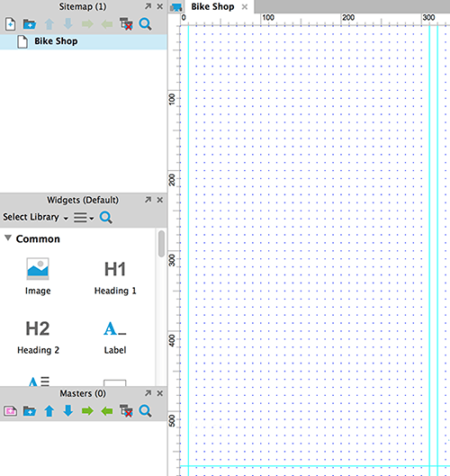Search the Sitemap with magnifier icon
450x476 pixels.
coord(145,24)
